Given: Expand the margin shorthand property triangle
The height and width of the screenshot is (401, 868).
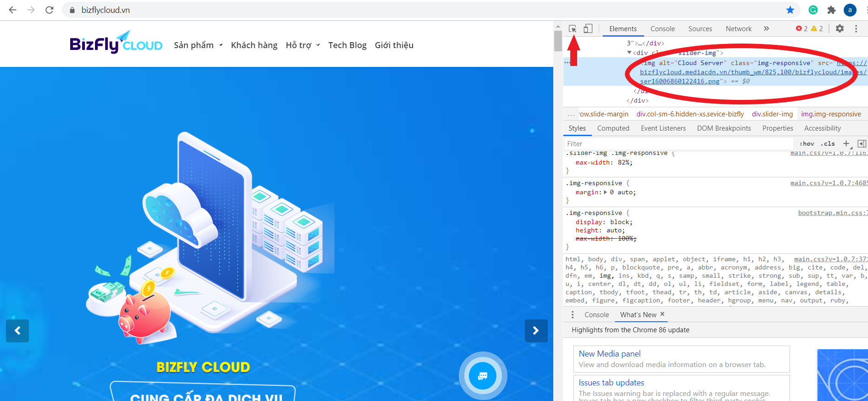Looking at the screenshot, I should tap(606, 192).
